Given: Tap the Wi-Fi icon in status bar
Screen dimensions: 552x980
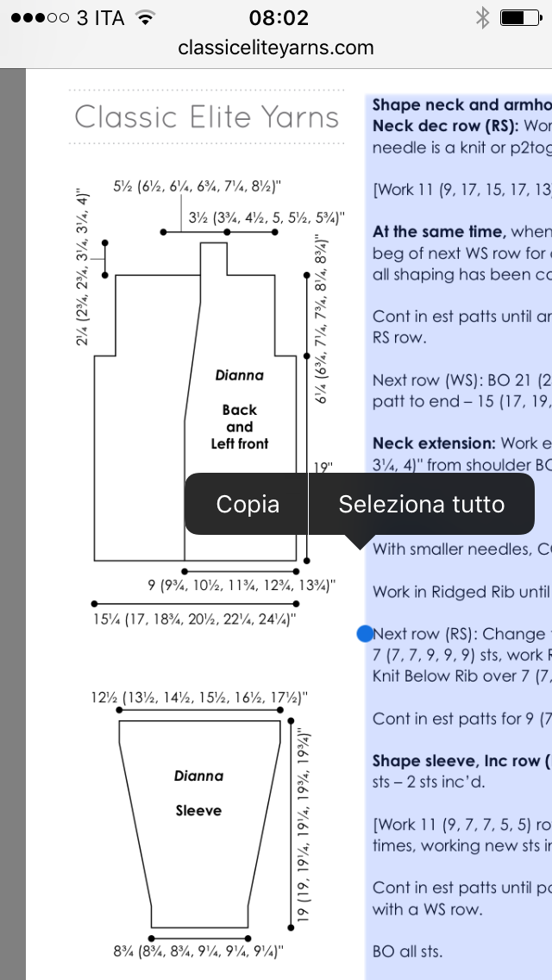Looking at the screenshot, I should click(145, 18).
